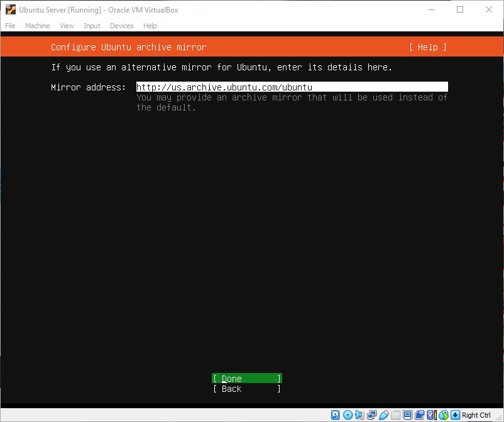Close the VirtualBox window

488,9
